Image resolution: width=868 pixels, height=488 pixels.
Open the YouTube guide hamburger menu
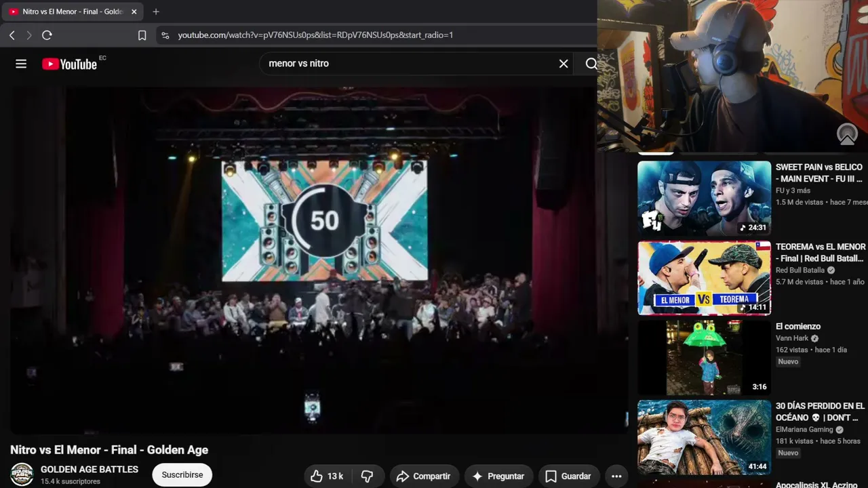tap(21, 64)
